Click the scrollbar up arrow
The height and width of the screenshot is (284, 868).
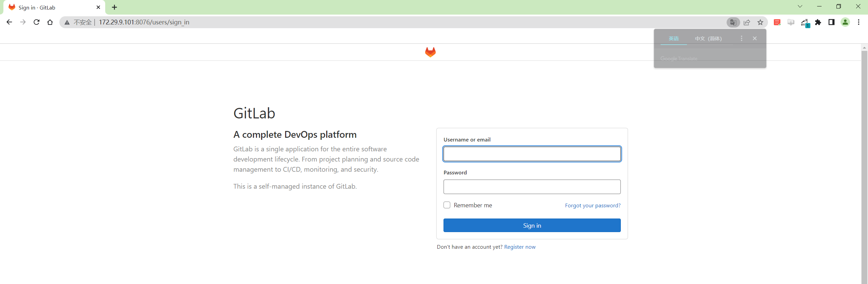point(864,48)
